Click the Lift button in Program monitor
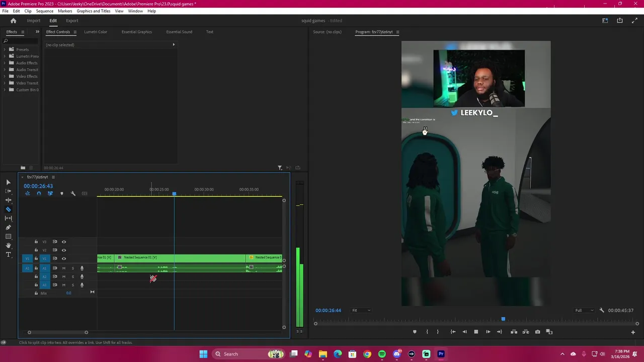Viewport: 644px width, 362px height. click(514, 332)
